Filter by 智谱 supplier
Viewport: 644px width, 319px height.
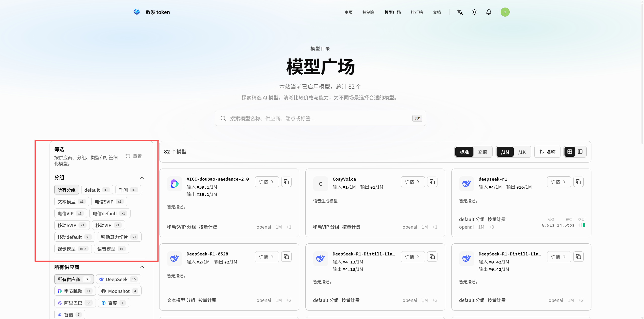pos(69,315)
